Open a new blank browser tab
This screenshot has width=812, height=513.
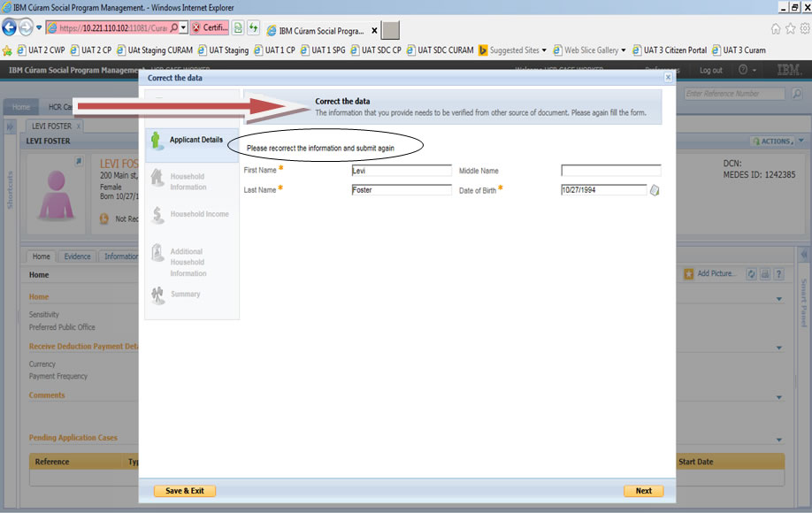(390, 31)
